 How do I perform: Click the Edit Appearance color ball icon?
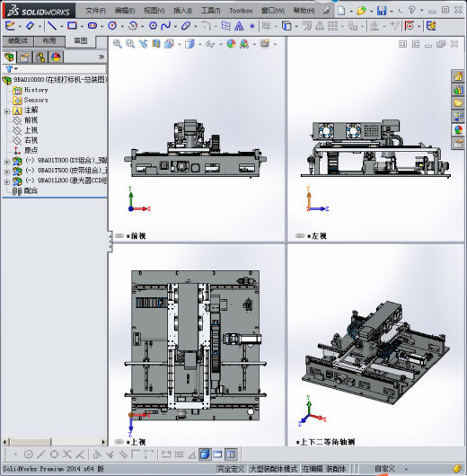[231, 44]
